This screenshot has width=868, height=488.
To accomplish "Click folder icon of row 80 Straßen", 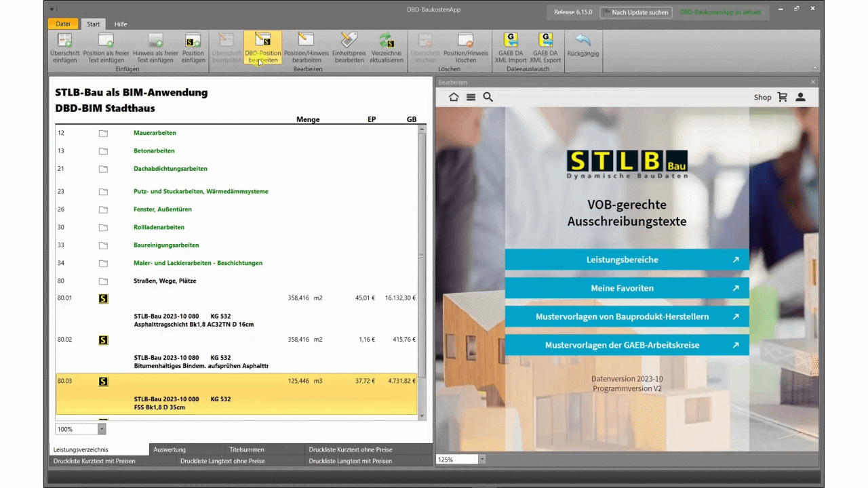I will (103, 281).
